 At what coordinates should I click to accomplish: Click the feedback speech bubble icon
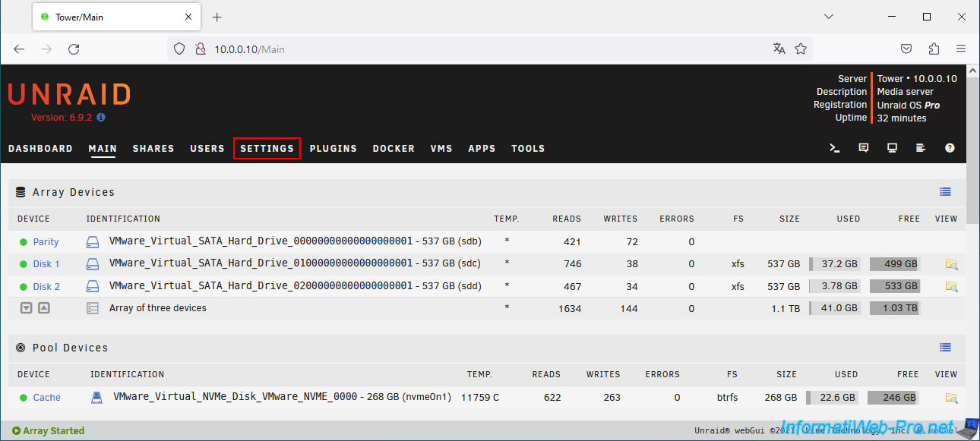[863, 148]
